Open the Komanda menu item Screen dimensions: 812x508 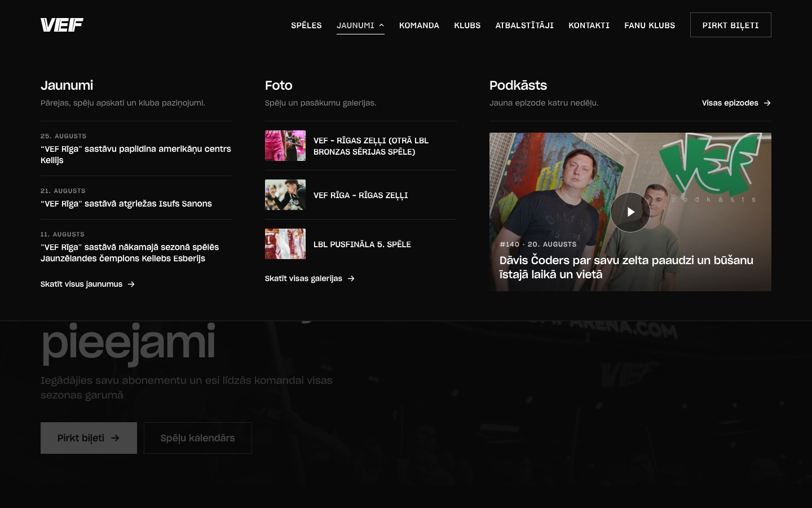(419, 25)
